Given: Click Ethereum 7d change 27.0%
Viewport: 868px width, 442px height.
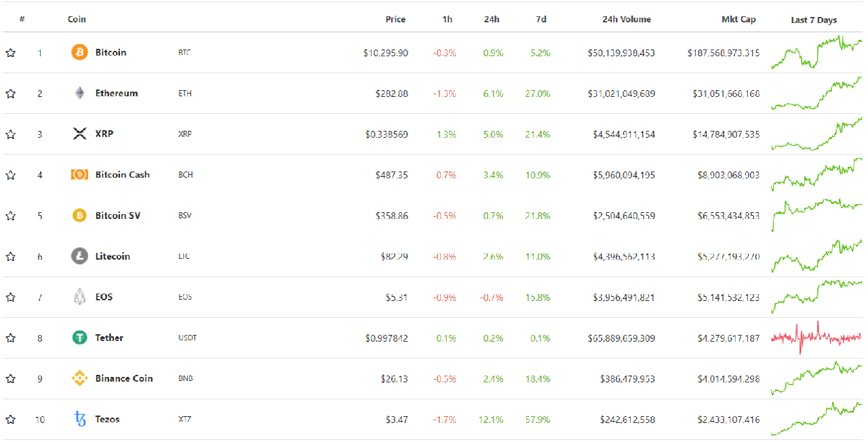Looking at the screenshot, I should pyautogui.click(x=538, y=94).
